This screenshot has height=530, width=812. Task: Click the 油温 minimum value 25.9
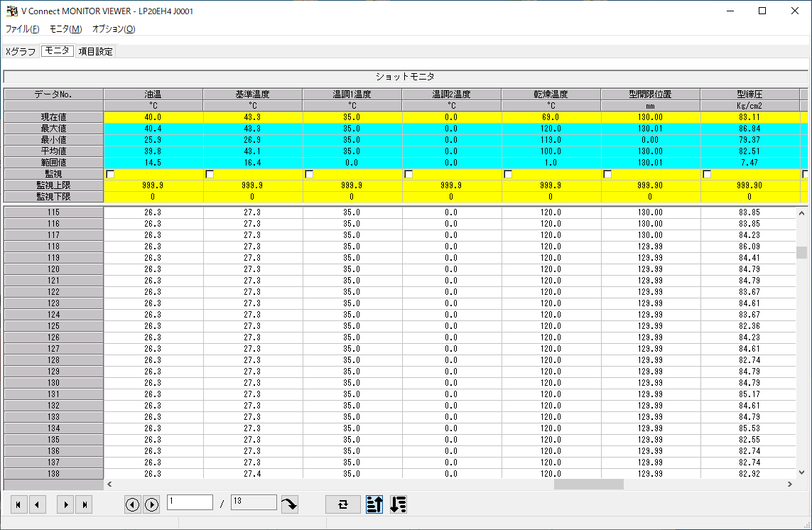tap(153, 140)
